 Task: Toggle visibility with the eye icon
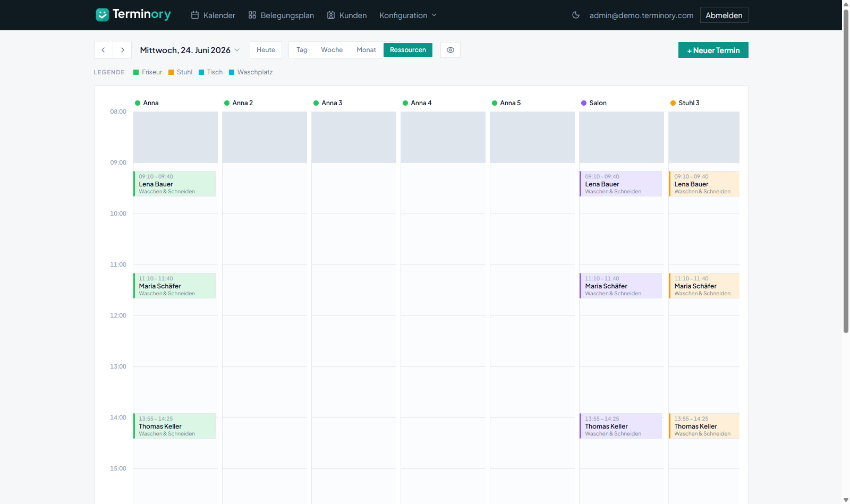pos(450,50)
